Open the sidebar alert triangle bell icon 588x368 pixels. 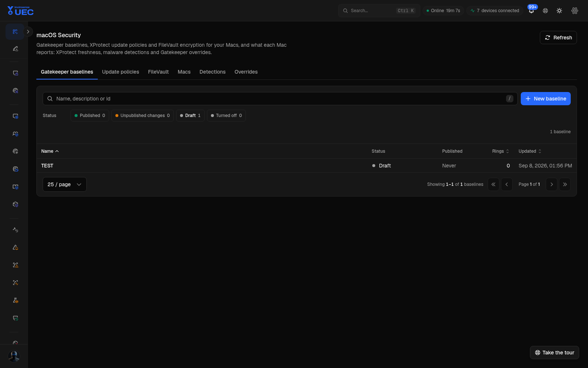click(x=15, y=247)
